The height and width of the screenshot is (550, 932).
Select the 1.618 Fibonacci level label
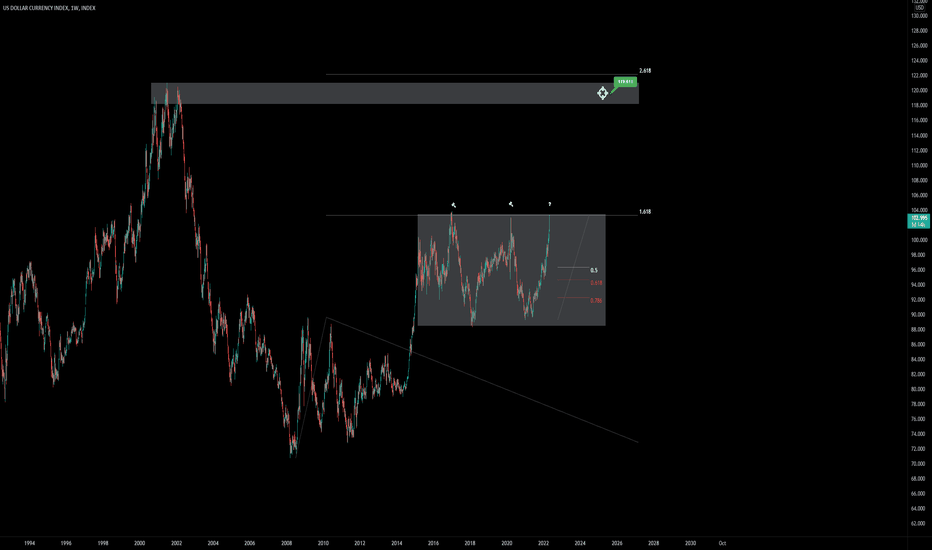click(645, 212)
